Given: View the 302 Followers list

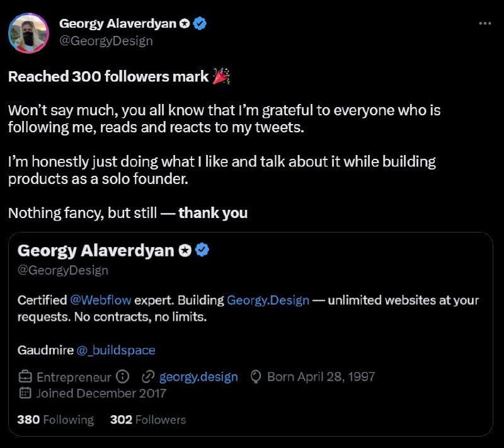Looking at the screenshot, I should [x=148, y=419].
